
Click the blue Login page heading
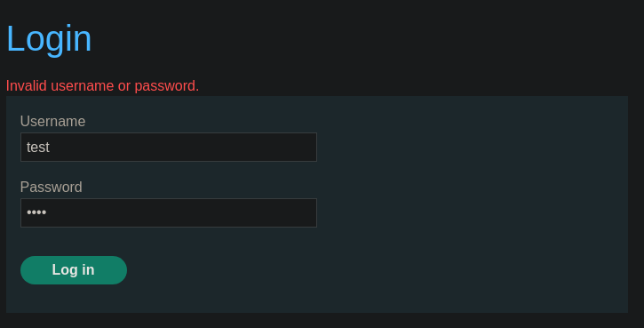click(x=49, y=39)
